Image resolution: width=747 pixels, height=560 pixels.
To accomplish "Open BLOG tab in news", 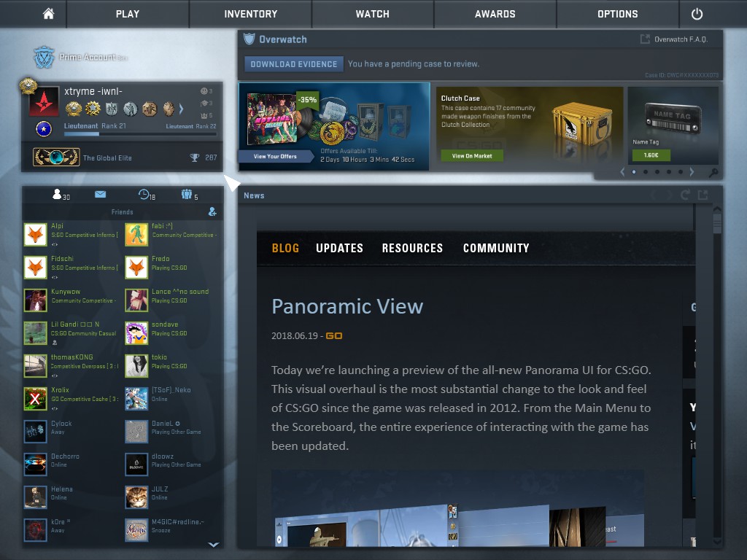I will tap(285, 248).
